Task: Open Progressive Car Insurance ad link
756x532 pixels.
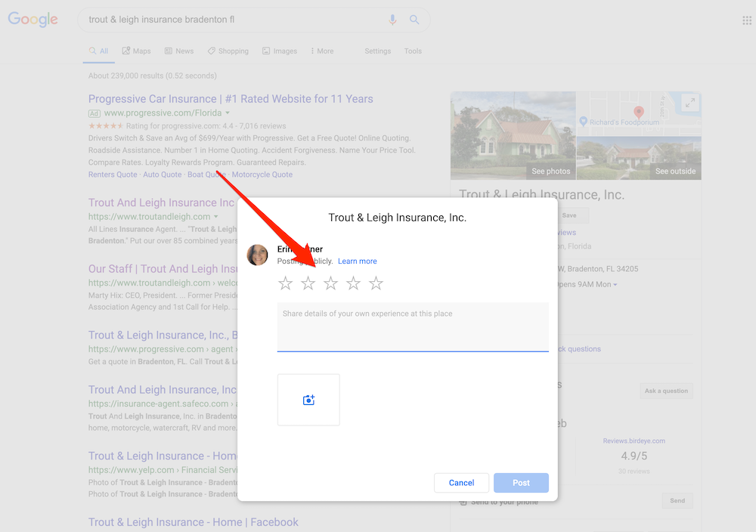Action: click(231, 99)
